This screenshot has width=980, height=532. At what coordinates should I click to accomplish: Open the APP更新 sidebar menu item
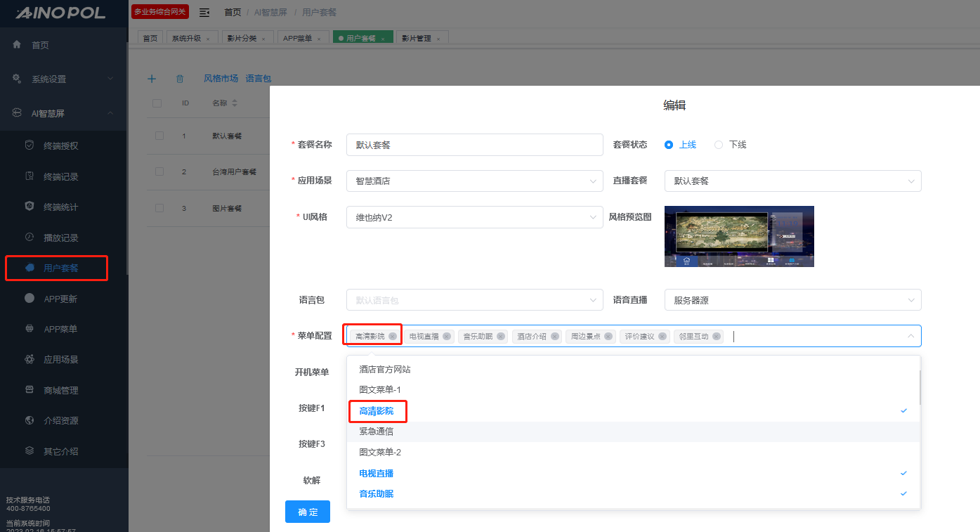pos(60,299)
